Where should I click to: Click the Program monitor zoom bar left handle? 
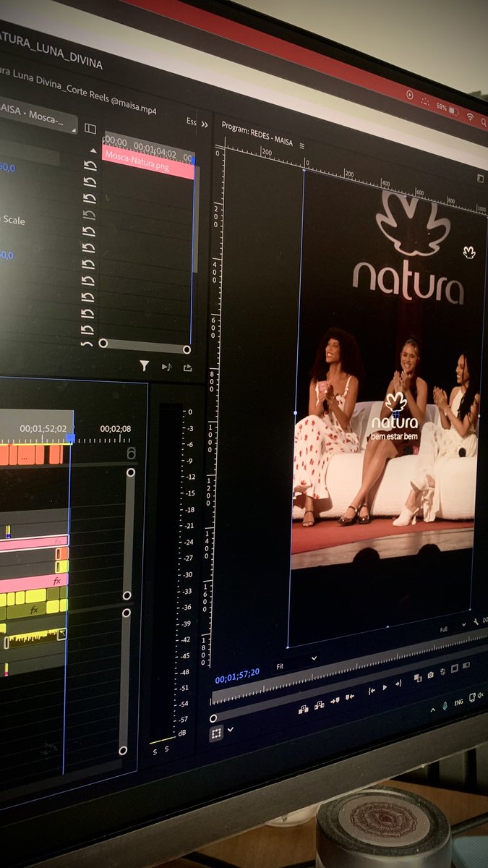click(x=213, y=718)
